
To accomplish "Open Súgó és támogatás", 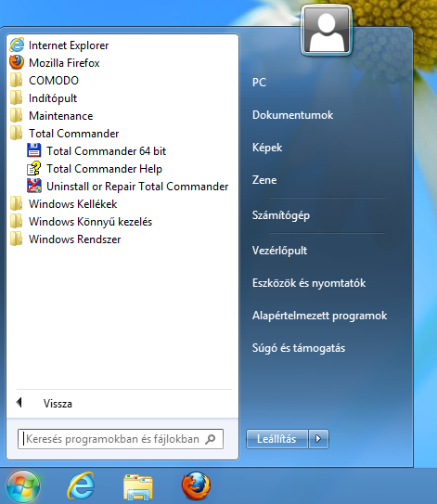I will coord(299,348).
